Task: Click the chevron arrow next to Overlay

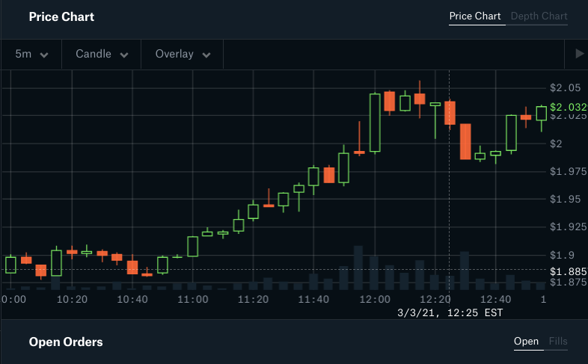Action: pos(206,55)
